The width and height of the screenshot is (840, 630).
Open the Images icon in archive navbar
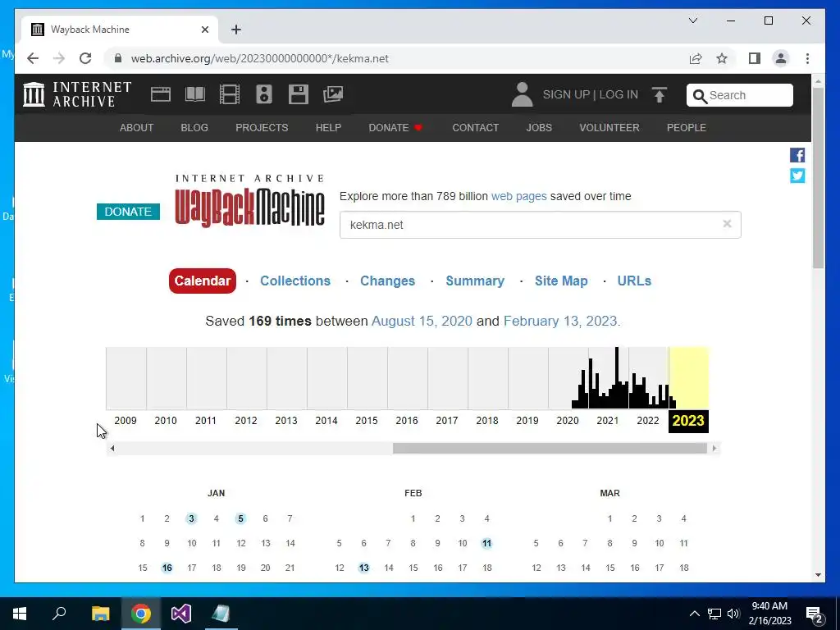point(333,94)
